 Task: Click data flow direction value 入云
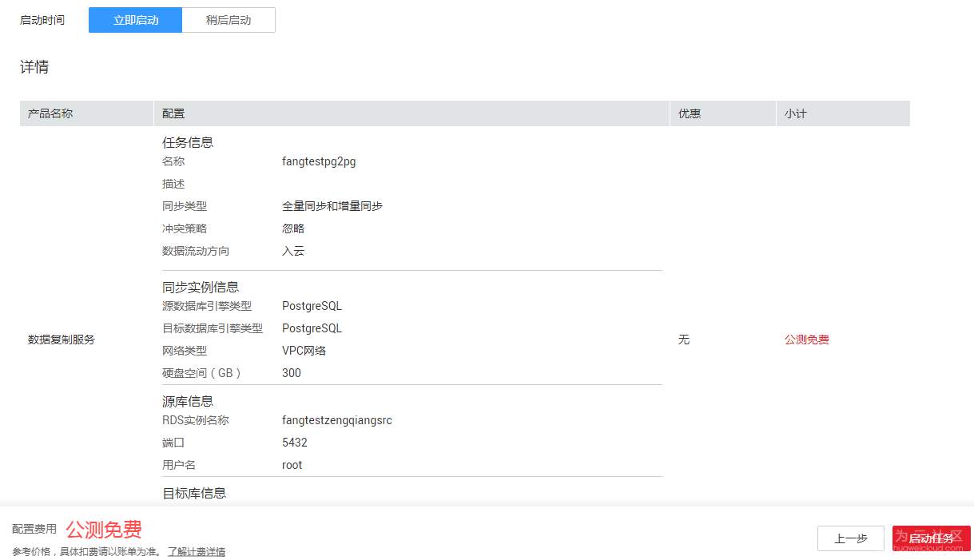click(x=293, y=251)
